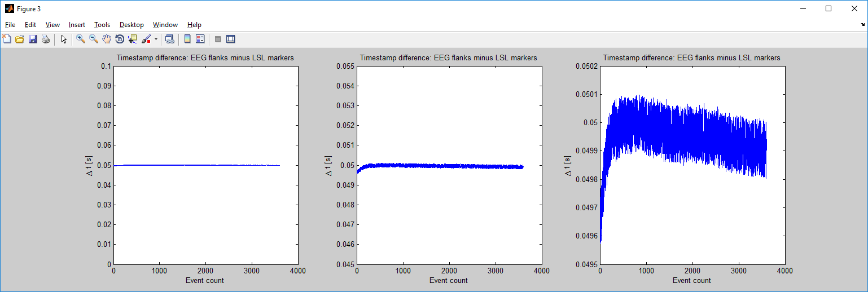This screenshot has height=292, width=868.
Task: Activate the Pan hand tool
Action: pos(107,39)
